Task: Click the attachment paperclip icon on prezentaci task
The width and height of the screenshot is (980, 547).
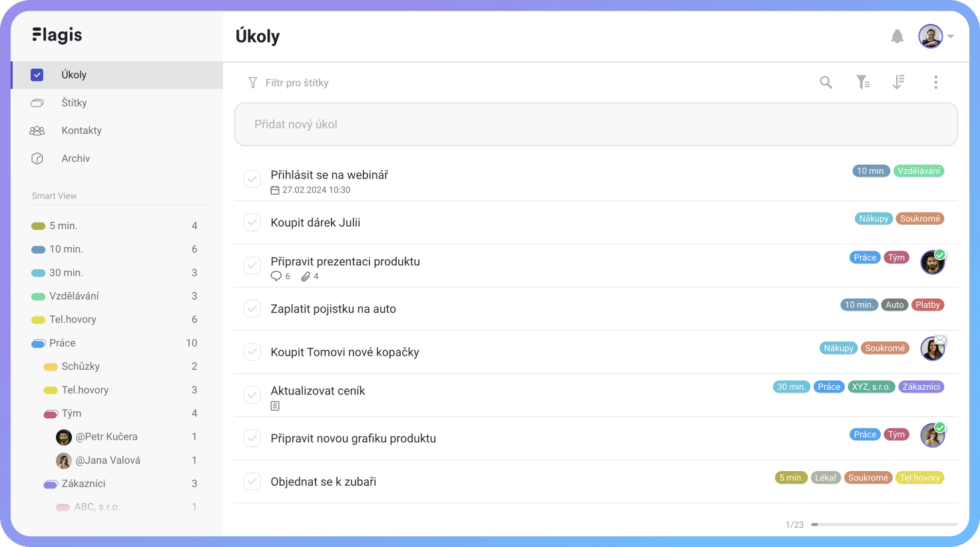Action: [306, 276]
